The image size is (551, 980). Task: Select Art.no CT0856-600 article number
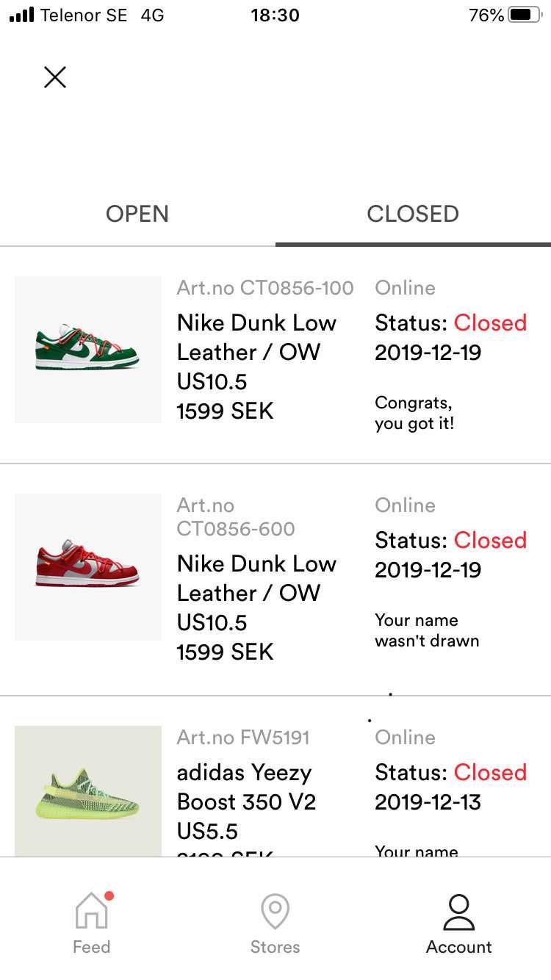point(236,517)
